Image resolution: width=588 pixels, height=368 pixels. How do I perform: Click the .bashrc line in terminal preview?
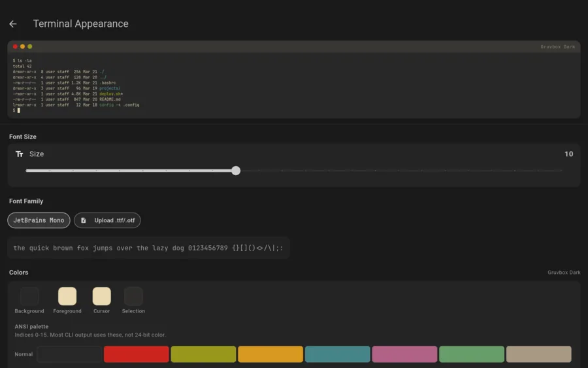[65, 82]
